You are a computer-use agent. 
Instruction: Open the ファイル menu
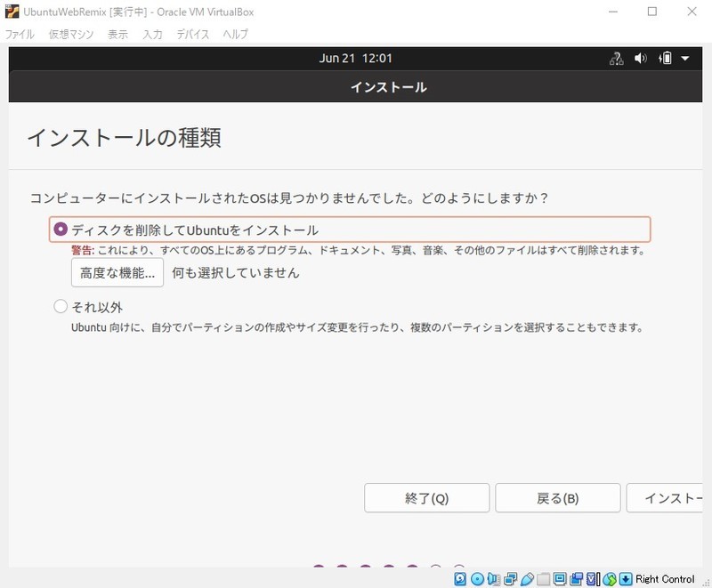coord(20,34)
